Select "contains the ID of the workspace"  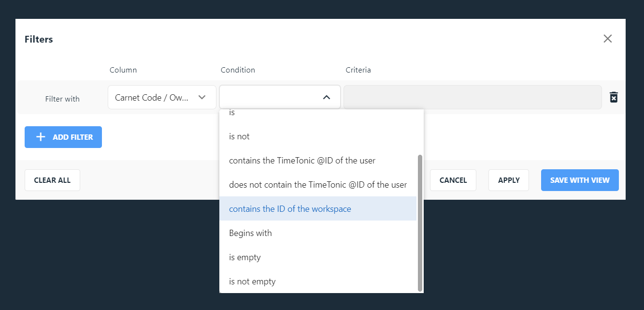pyautogui.click(x=290, y=209)
